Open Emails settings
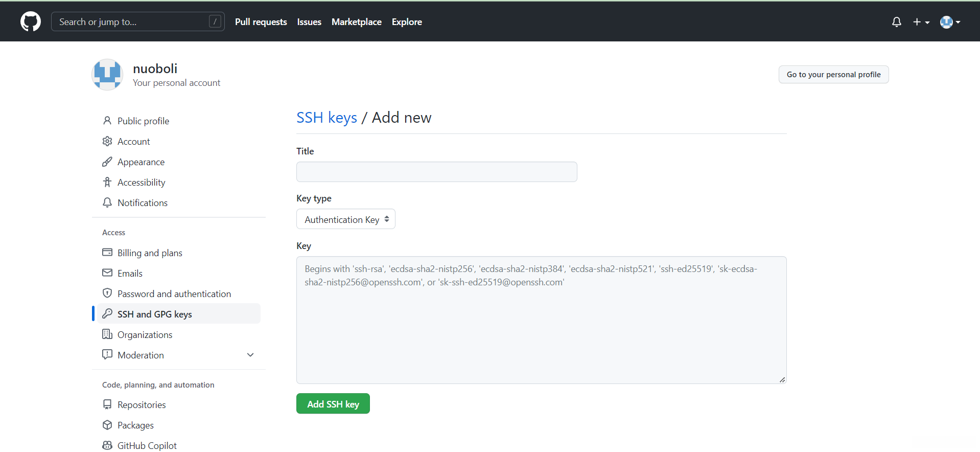This screenshot has height=452, width=980. [130, 274]
